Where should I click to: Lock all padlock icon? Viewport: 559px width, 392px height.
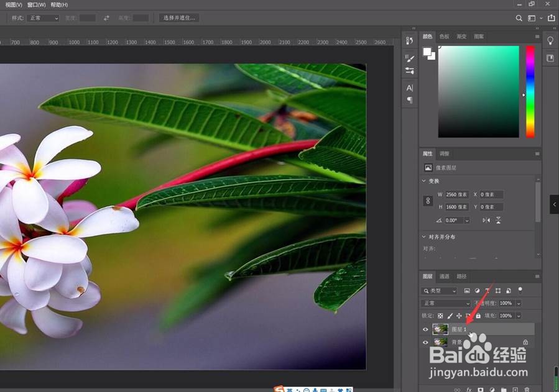(478, 316)
